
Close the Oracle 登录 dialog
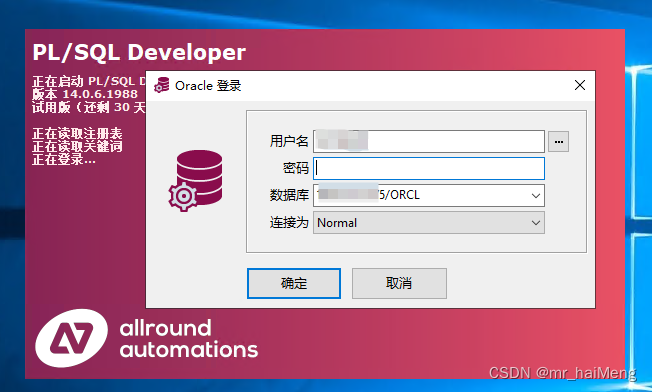pos(580,85)
